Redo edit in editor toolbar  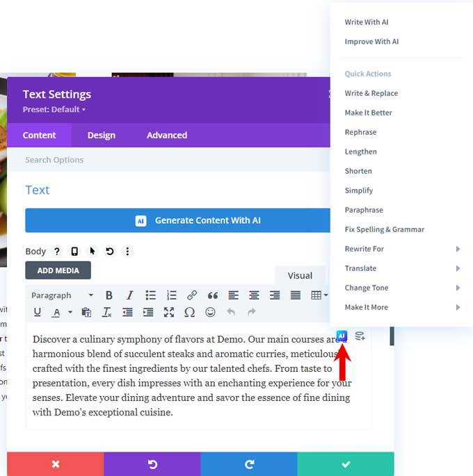coord(252,312)
